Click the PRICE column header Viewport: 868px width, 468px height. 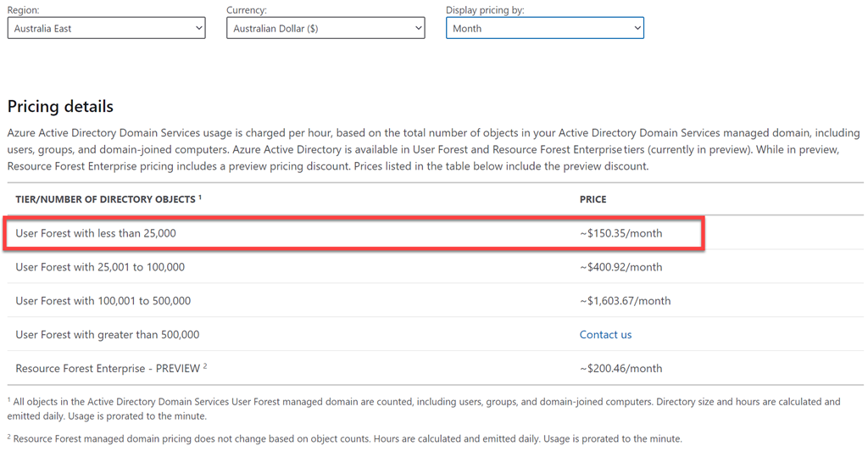[x=593, y=199]
